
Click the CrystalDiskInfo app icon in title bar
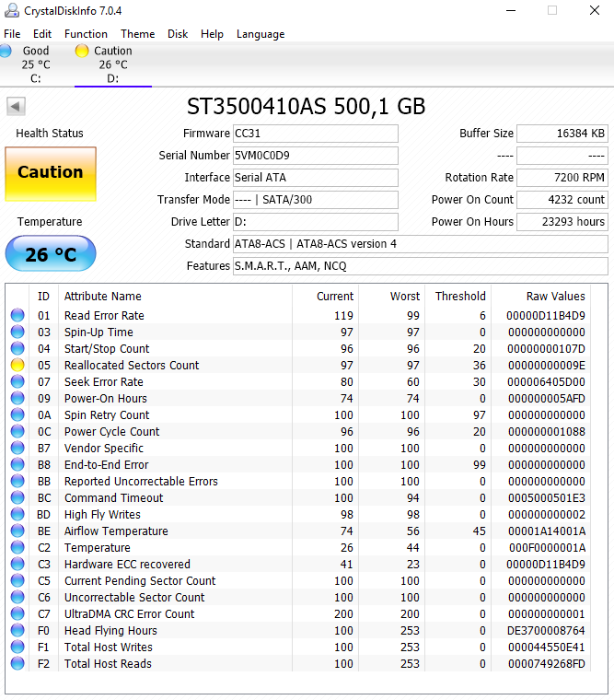pyautogui.click(x=12, y=10)
